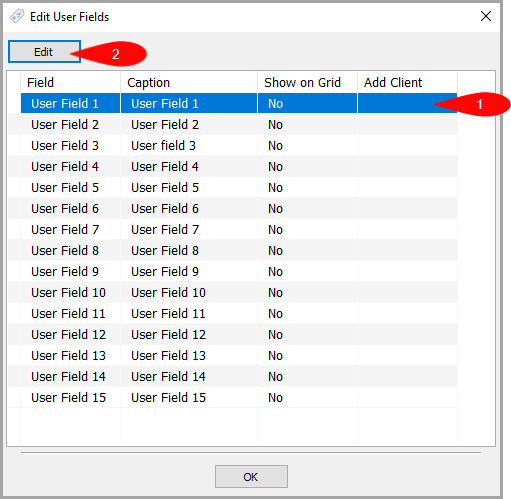511x499 pixels.
Task: Click 'No' in the User Field 10 row
Action: pyautogui.click(x=276, y=293)
